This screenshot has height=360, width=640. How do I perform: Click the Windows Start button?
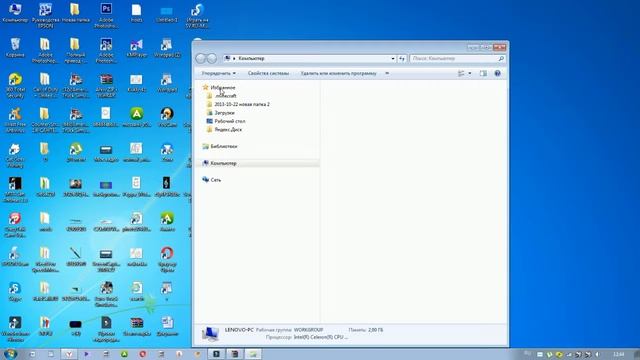(10, 353)
